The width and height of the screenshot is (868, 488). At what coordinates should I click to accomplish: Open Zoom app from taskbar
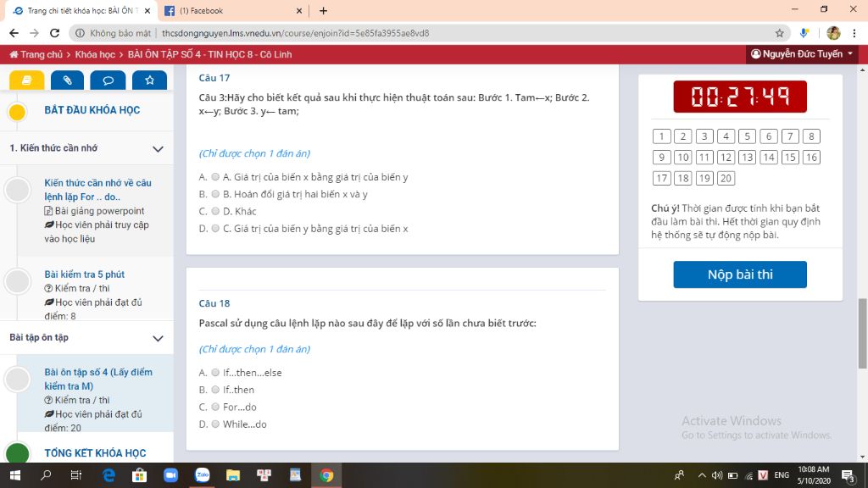click(x=170, y=475)
